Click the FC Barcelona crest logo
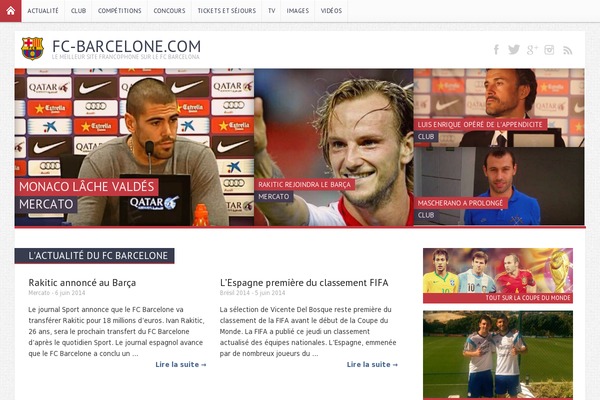The width and height of the screenshot is (600, 400). pos(32,49)
